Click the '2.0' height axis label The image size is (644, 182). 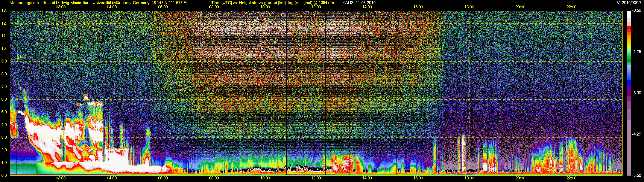pyautogui.click(x=4, y=150)
